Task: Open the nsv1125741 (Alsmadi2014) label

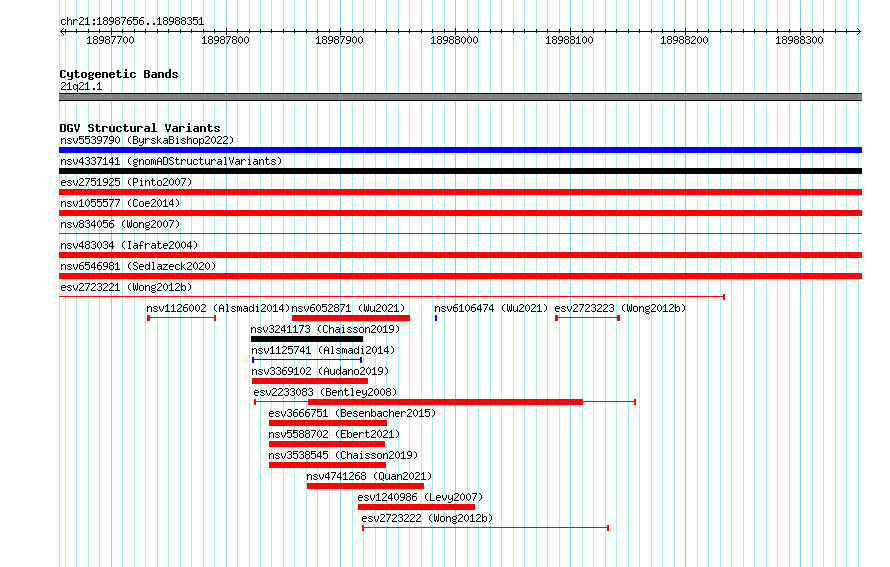Action: [x=323, y=350]
